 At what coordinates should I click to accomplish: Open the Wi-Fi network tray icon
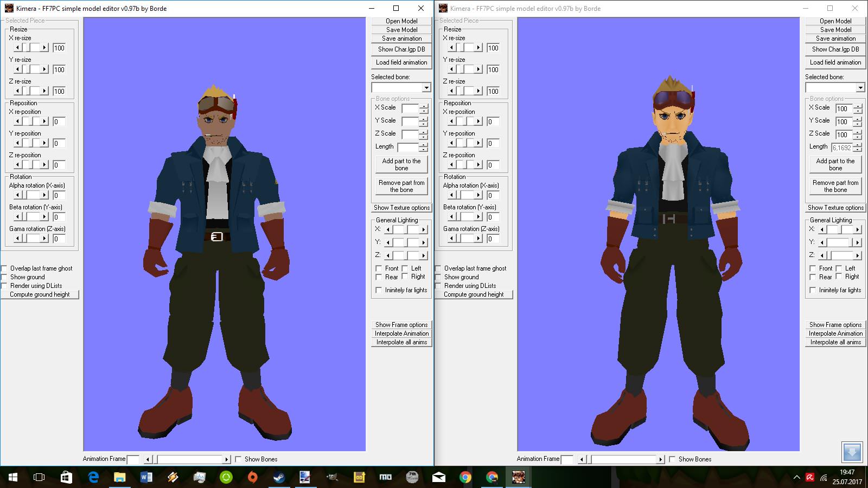click(x=824, y=478)
